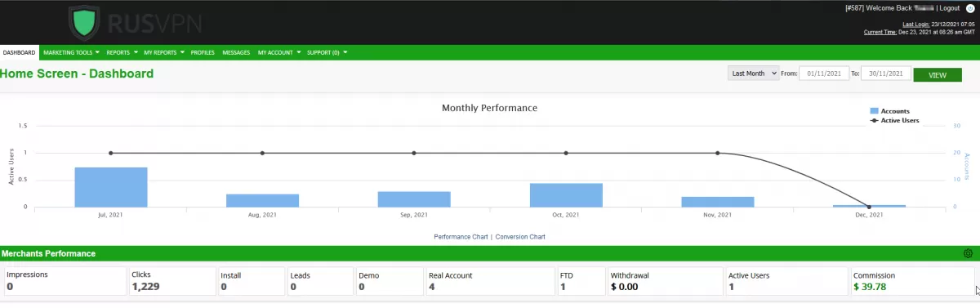Click the green VIEW button
980x308 pixels.
(938, 74)
